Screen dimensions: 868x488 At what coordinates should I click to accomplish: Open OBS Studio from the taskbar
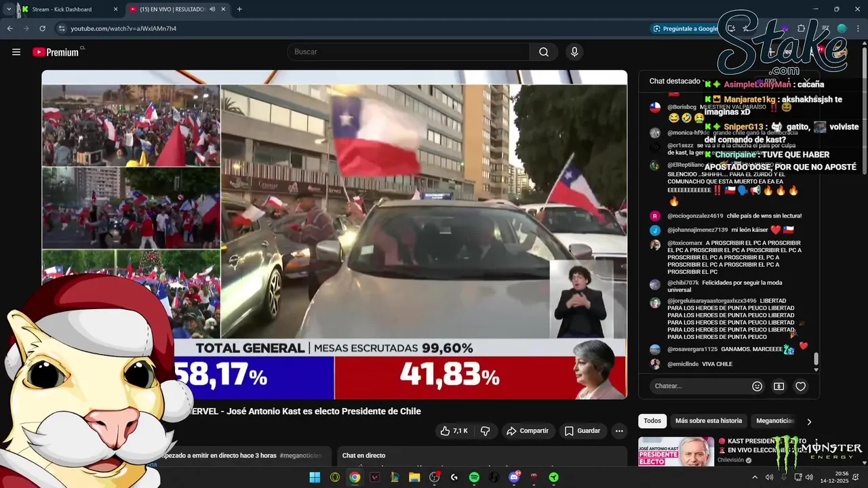point(435,478)
